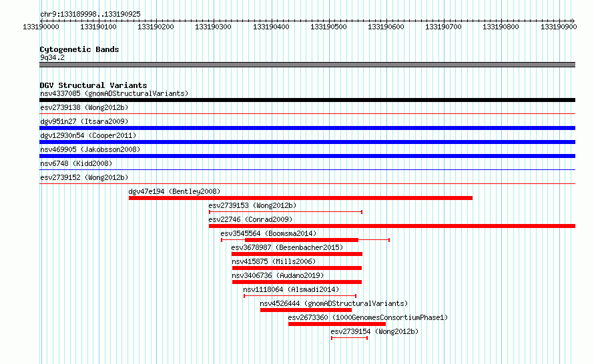This screenshot has height=364, width=594.
Task: Open the nsv6748 (Kidd2008) label
Action: tap(76, 163)
